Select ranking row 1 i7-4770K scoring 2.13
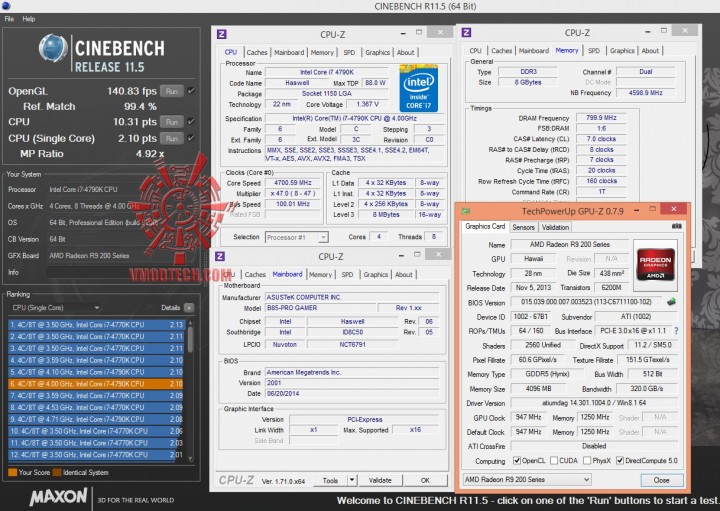This screenshot has height=511, width=720. pyautogui.click(x=96, y=324)
